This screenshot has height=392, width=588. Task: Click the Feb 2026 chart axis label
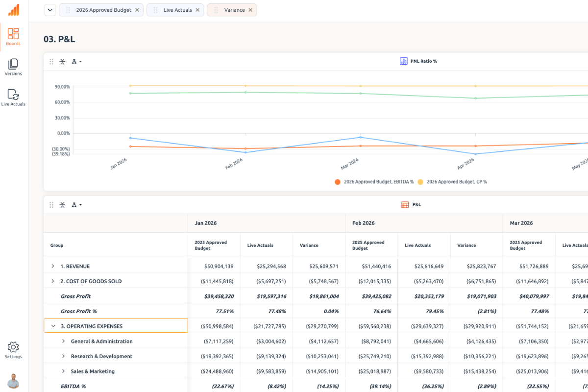point(234,164)
